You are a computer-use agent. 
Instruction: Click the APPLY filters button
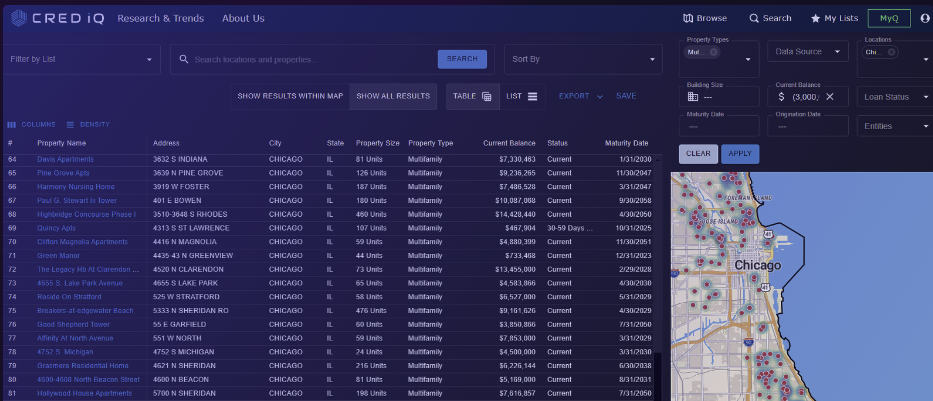[x=740, y=153]
